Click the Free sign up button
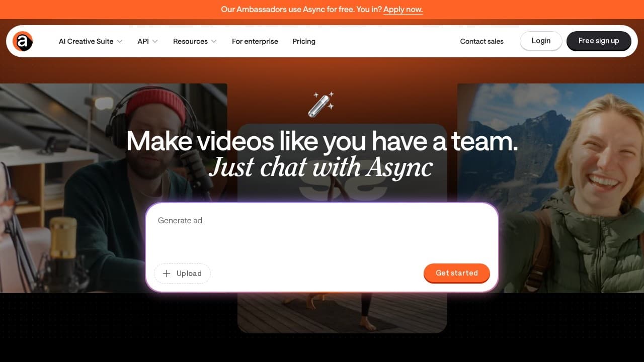The height and width of the screenshot is (362, 644). pyautogui.click(x=599, y=41)
